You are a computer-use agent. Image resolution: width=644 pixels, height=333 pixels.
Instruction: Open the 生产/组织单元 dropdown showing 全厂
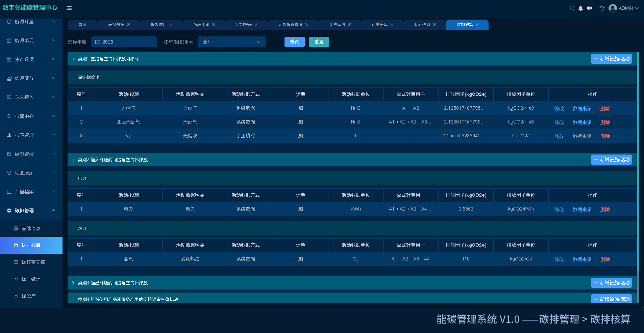pos(232,42)
